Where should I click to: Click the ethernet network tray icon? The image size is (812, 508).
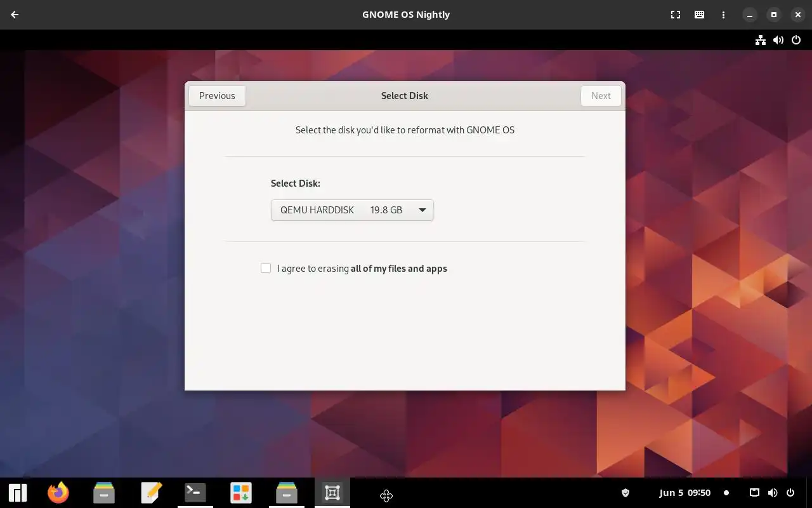[754, 493]
